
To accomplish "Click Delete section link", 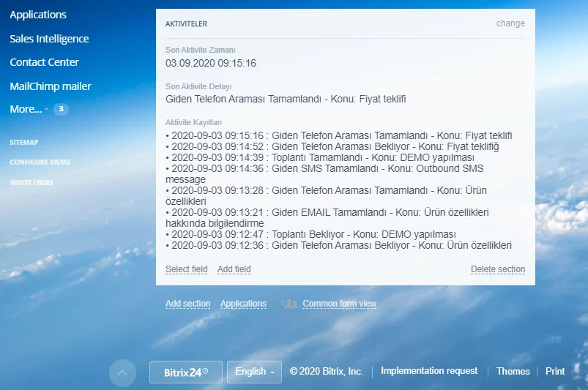I will pyautogui.click(x=498, y=269).
